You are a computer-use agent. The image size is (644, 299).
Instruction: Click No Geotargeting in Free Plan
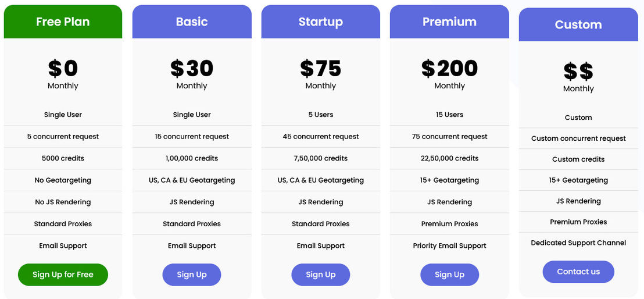pyautogui.click(x=63, y=180)
